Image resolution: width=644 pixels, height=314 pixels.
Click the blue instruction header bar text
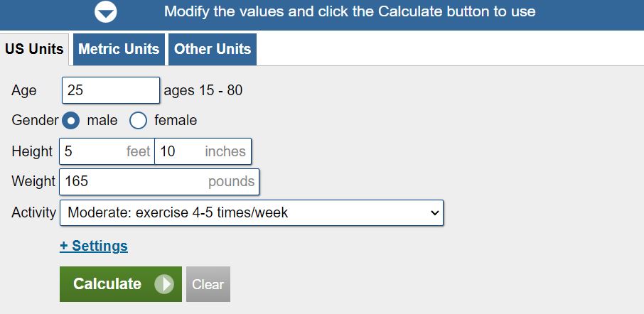350,12
